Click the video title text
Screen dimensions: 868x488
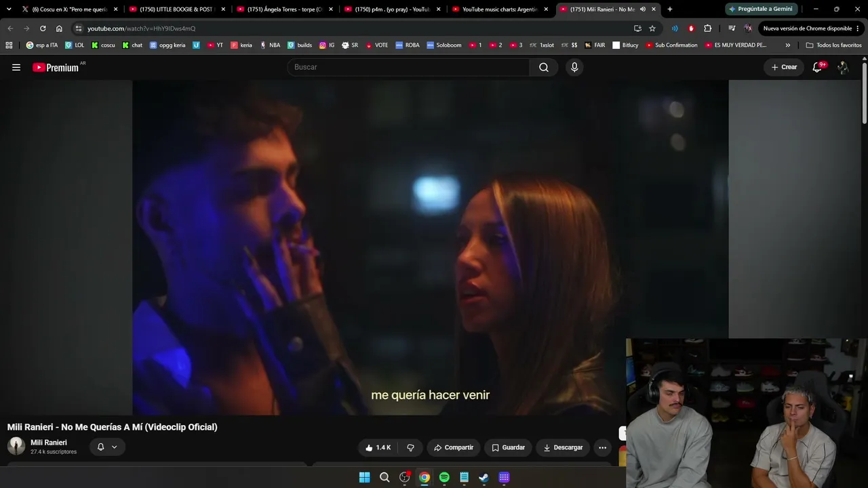click(x=113, y=427)
